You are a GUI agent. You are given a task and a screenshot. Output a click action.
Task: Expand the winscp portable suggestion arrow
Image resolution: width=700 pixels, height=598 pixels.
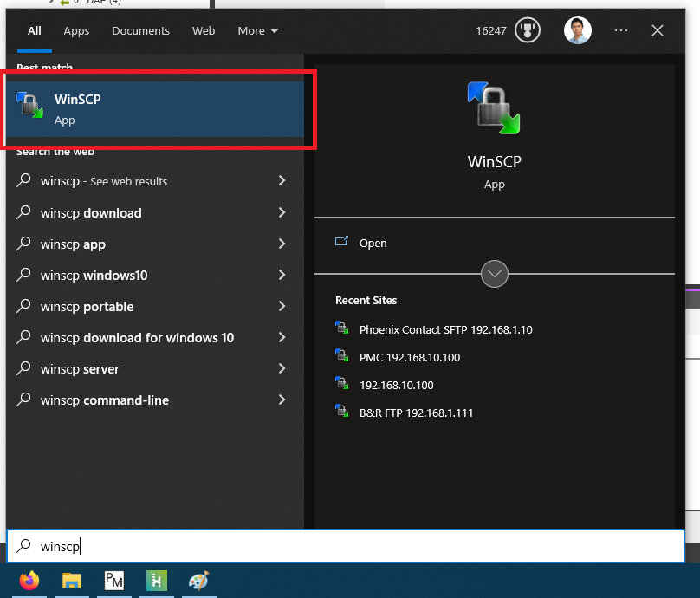(282, 307)
